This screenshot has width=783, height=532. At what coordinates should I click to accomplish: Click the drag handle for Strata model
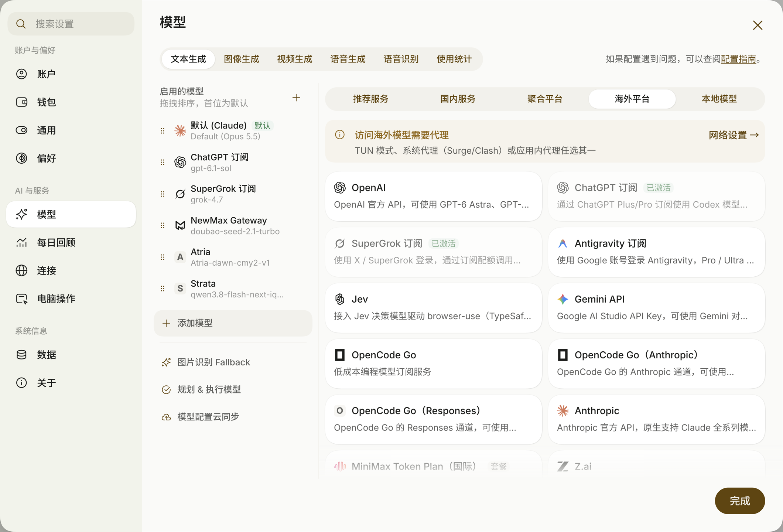click(x=163, y=289)
